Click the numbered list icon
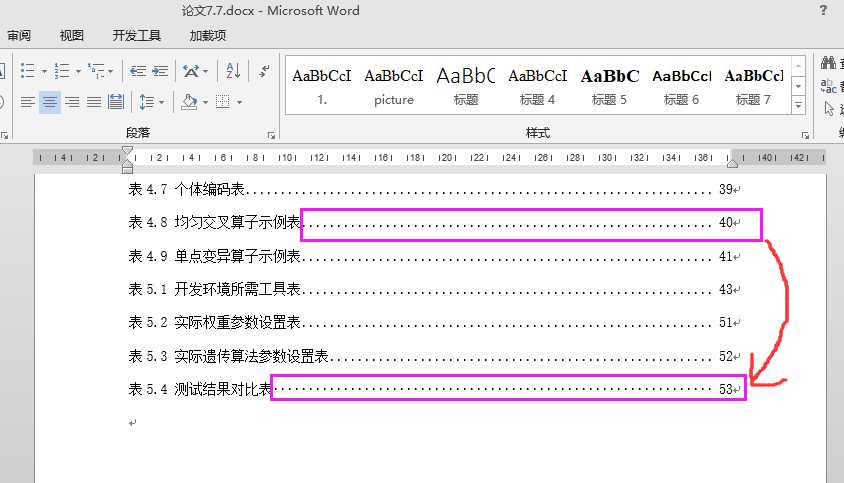 click(62, 71)
